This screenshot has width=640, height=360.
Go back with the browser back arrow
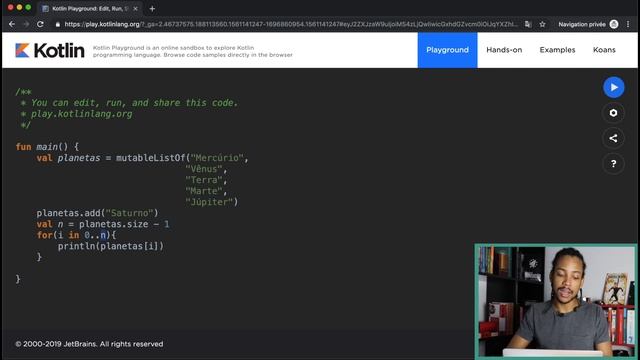point(12,24)
